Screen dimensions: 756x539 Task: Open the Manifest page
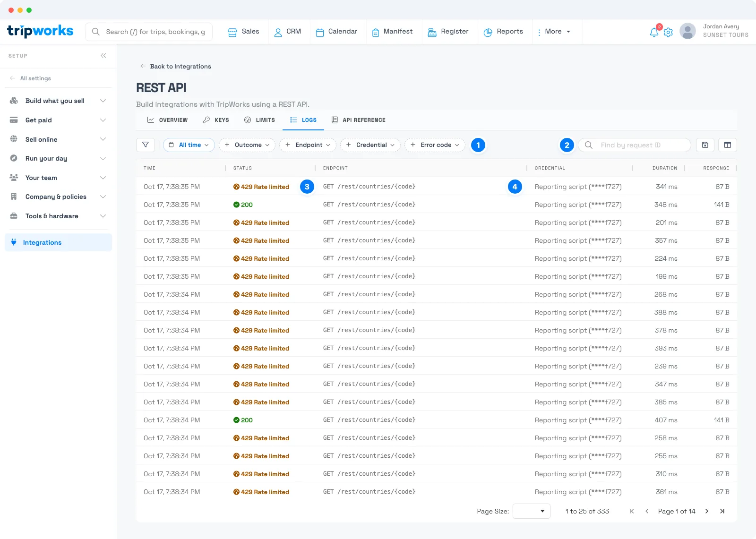(x=393, y=32)
